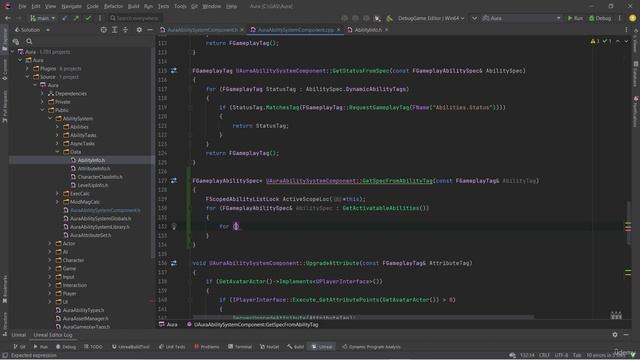The image size is (640, 360).
Task: Open the Git menu
Action: (194, 7)
